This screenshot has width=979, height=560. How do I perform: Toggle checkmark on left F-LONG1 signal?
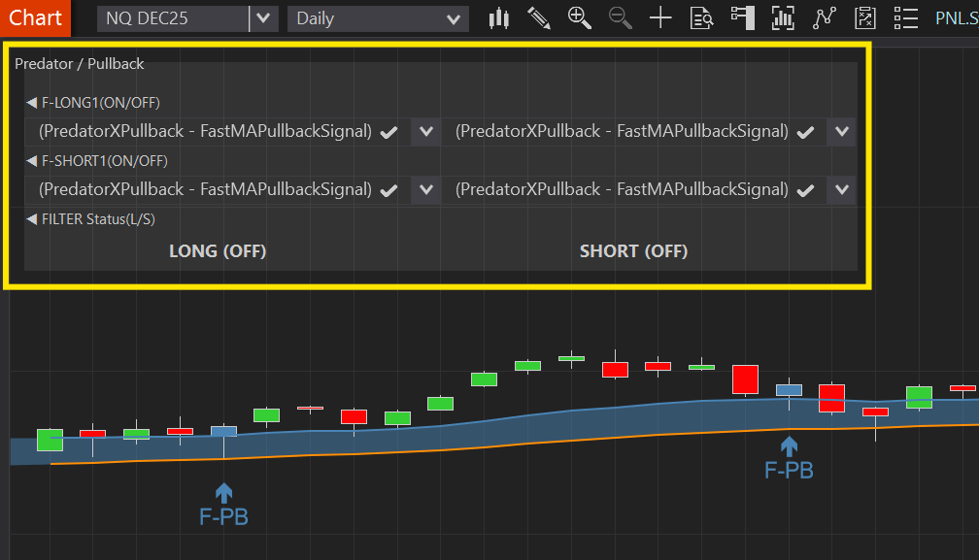tap(388, 132)
